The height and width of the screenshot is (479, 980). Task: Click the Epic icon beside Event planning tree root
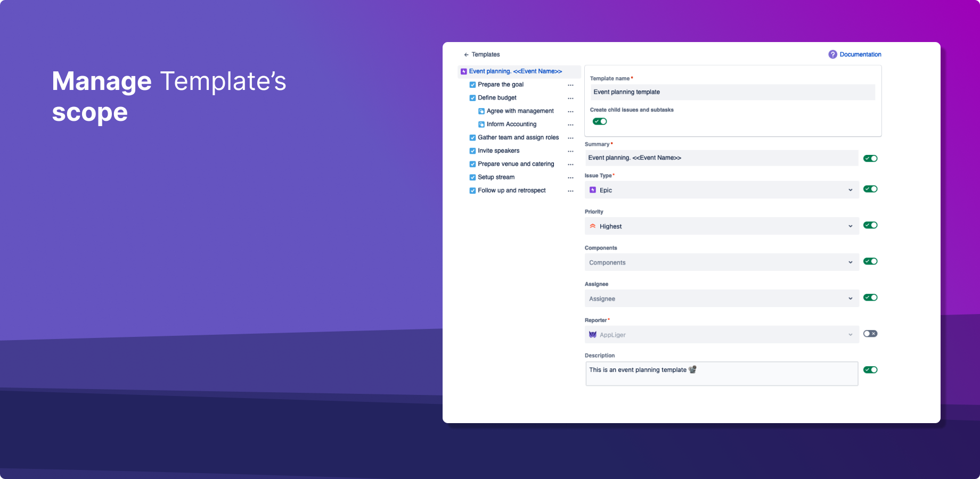464,71
